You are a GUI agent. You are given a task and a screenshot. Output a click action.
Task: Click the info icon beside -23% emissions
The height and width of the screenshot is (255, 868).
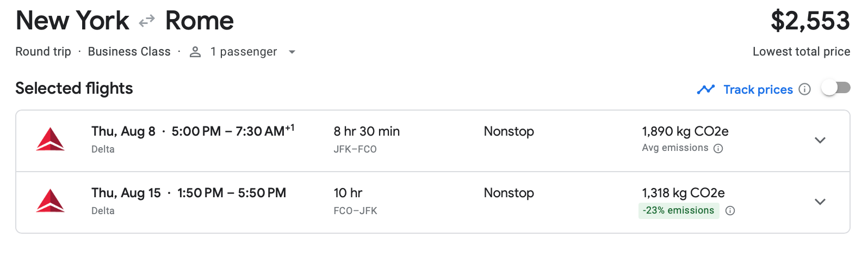730,210
